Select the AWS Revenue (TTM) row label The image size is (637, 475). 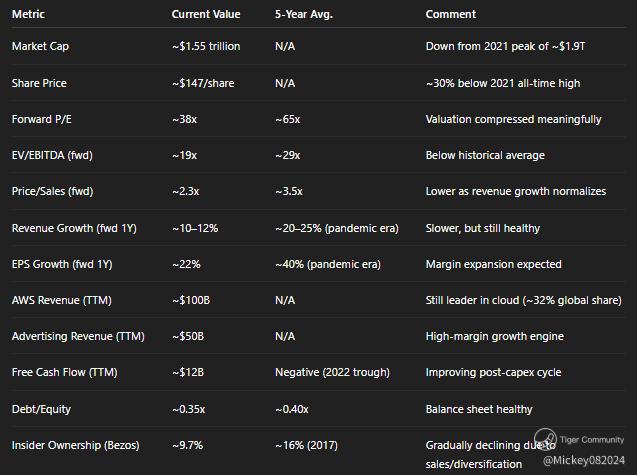57,300
